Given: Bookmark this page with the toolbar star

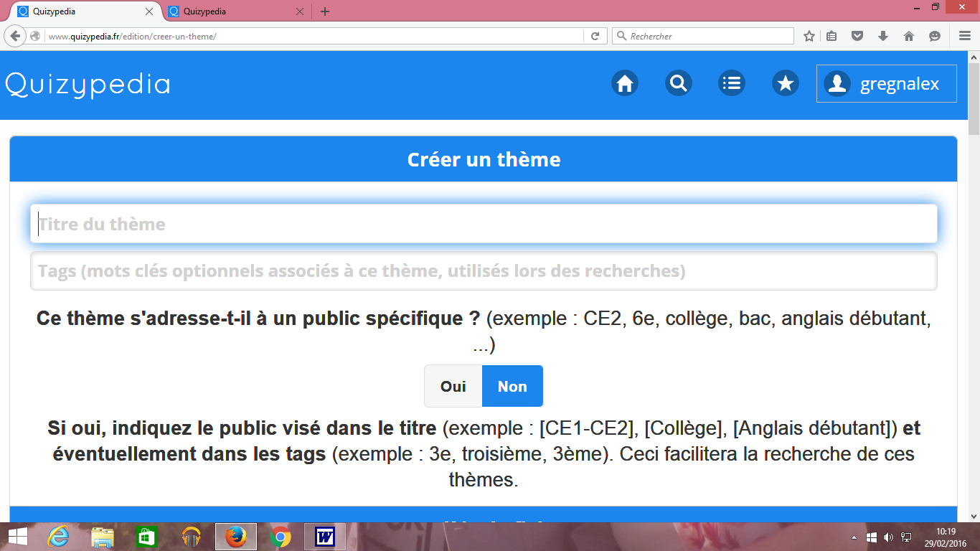Looking at the screenshot, I should point(809,36).
